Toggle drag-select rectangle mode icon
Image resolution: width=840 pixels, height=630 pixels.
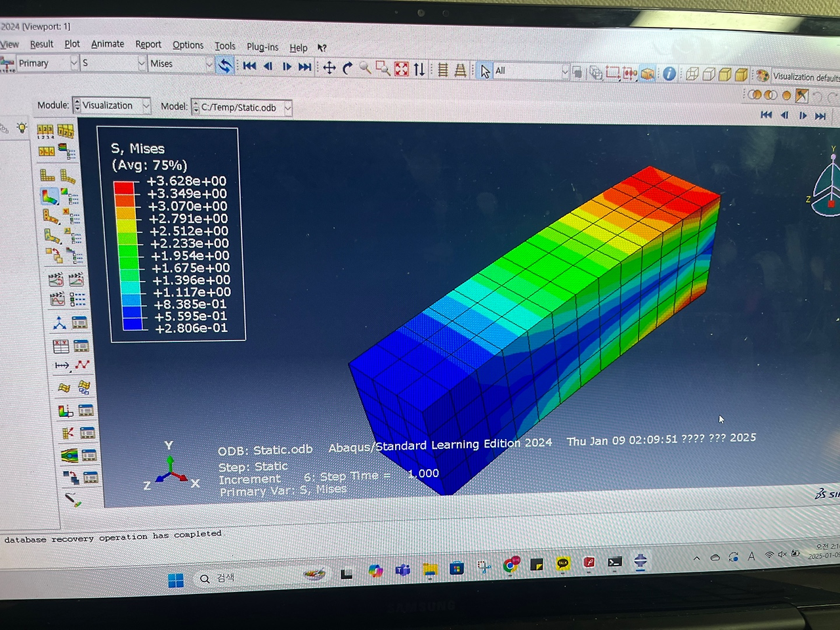612,72
